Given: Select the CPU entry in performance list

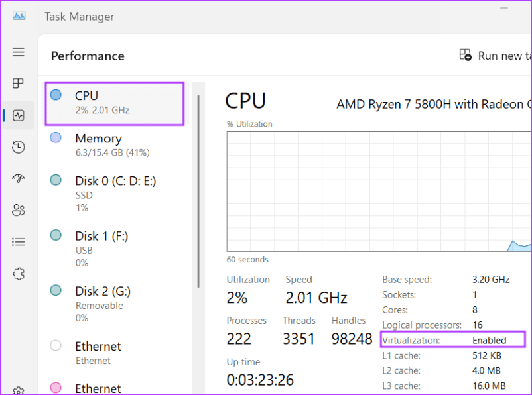Looking at the screenshot, I should 113,102.
